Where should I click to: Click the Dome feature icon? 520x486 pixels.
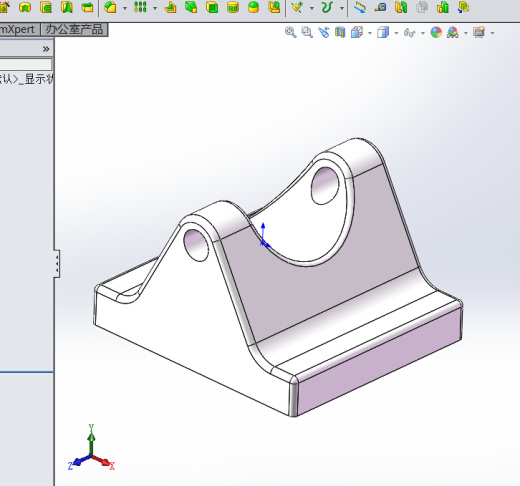click(254, 7)
